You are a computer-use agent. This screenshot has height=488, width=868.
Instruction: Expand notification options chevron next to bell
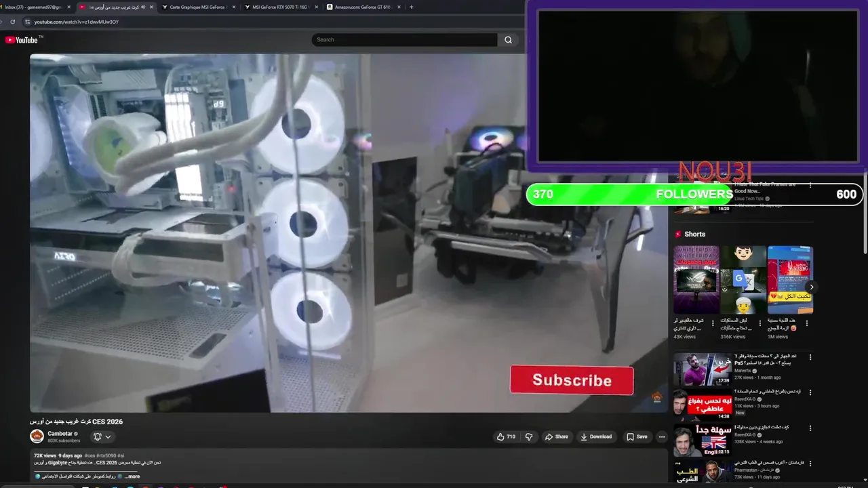108,436
